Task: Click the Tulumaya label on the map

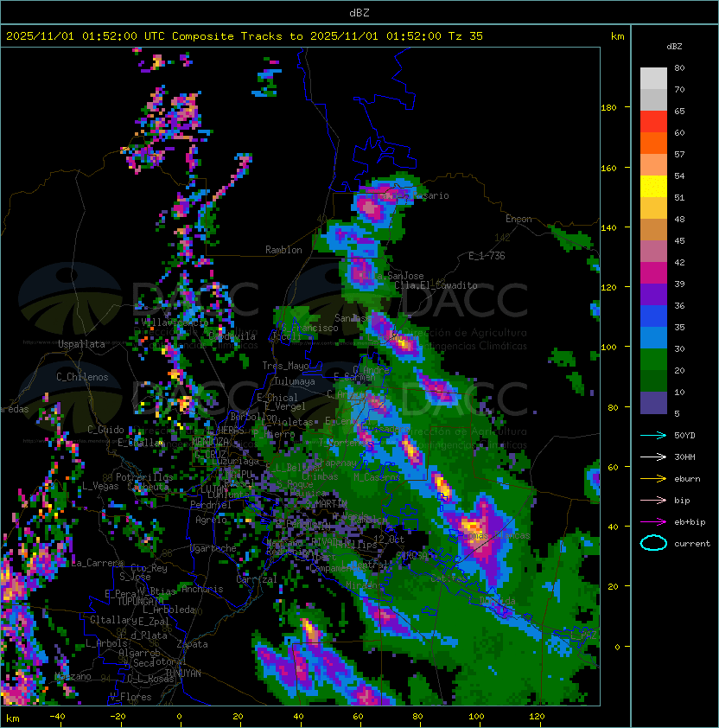Action: tap(295, 381)
